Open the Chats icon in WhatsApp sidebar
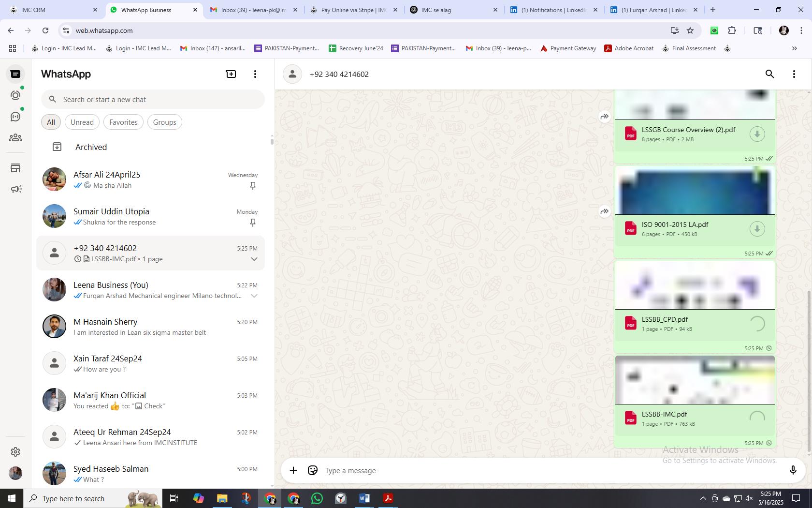This screenshot has width=812, height=508. 15,74
